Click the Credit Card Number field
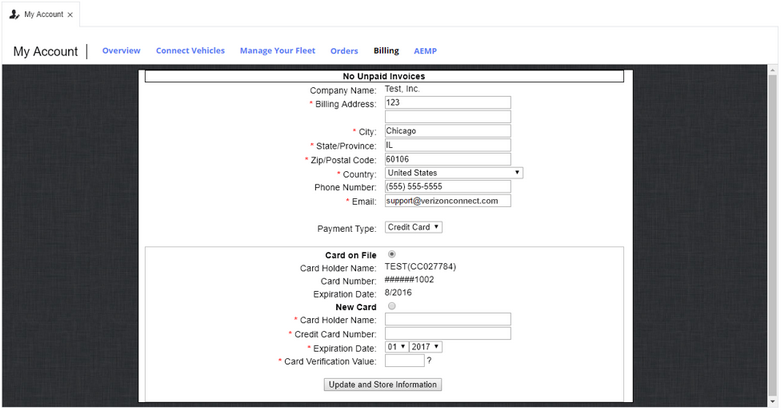This screenshot has width=781, height=411. [x=448, y=333]
